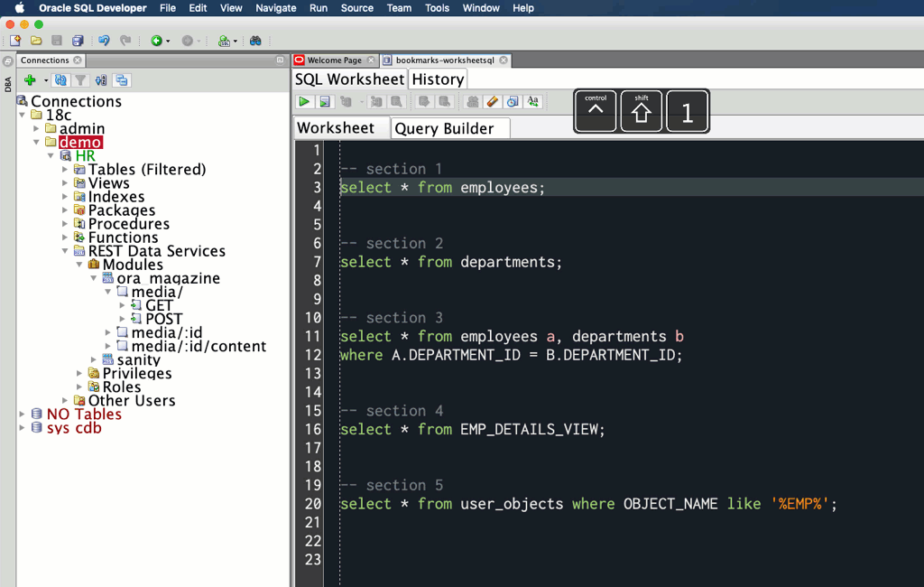The height and width of the screenshot is (587, 924).
Task: Click the SQL Tuning Advisor icon
Action: point(397,101)
